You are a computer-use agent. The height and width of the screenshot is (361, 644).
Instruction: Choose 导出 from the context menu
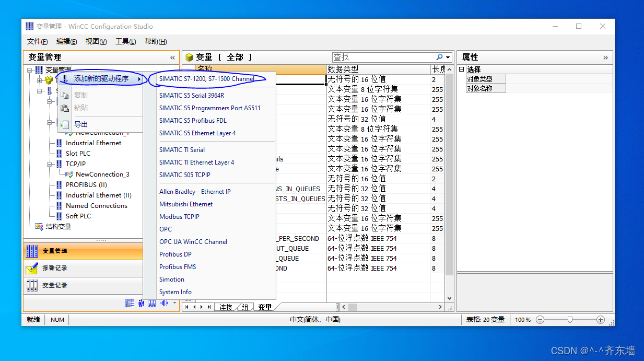(x=101, y=124)
